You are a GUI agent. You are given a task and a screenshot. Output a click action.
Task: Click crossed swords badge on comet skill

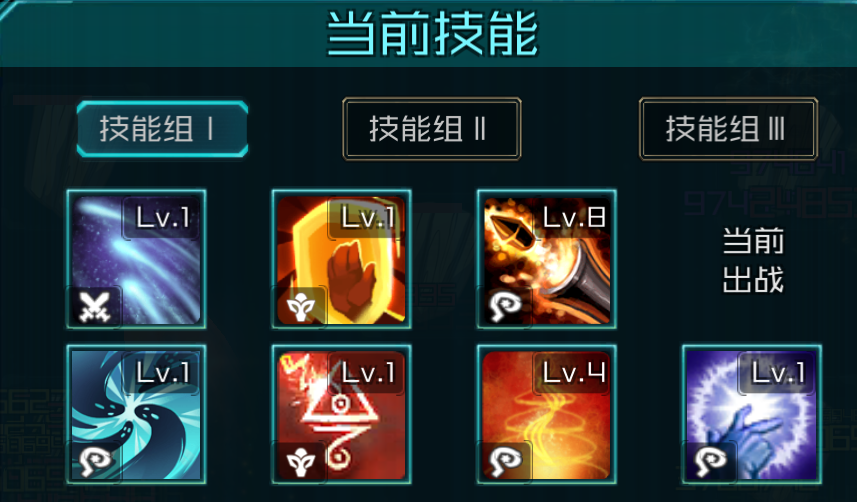(x=95, y=306)
